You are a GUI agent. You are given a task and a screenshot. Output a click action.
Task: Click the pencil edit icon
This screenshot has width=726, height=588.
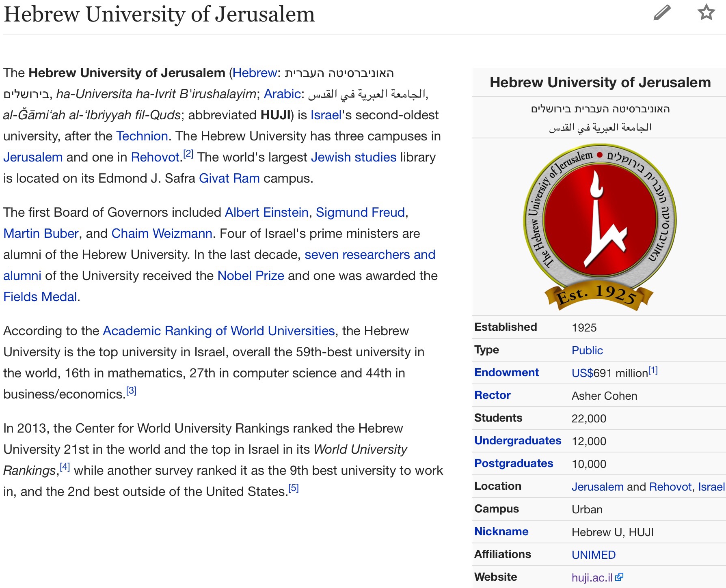pyautogui.click(x=662, y=13)
